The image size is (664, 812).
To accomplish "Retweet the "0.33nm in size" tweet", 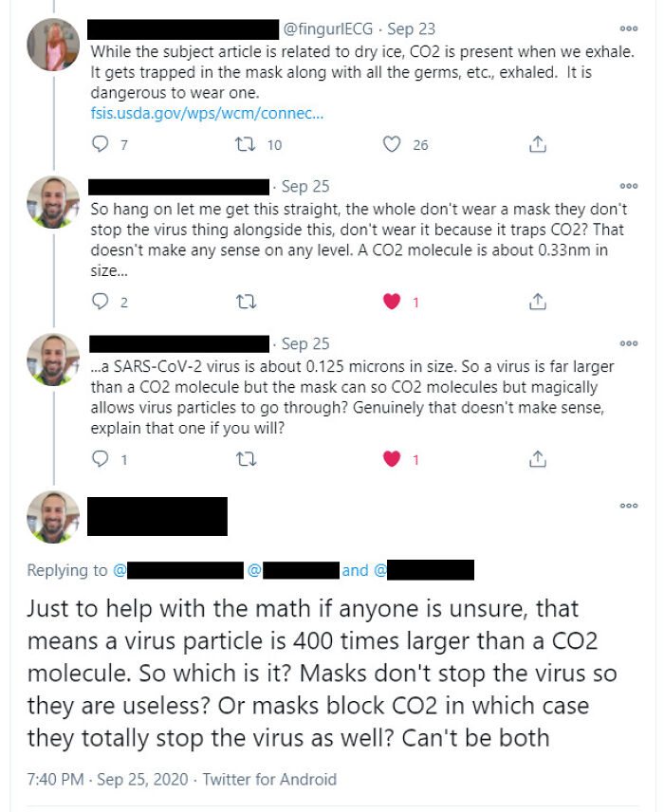I will pos(245,300).
